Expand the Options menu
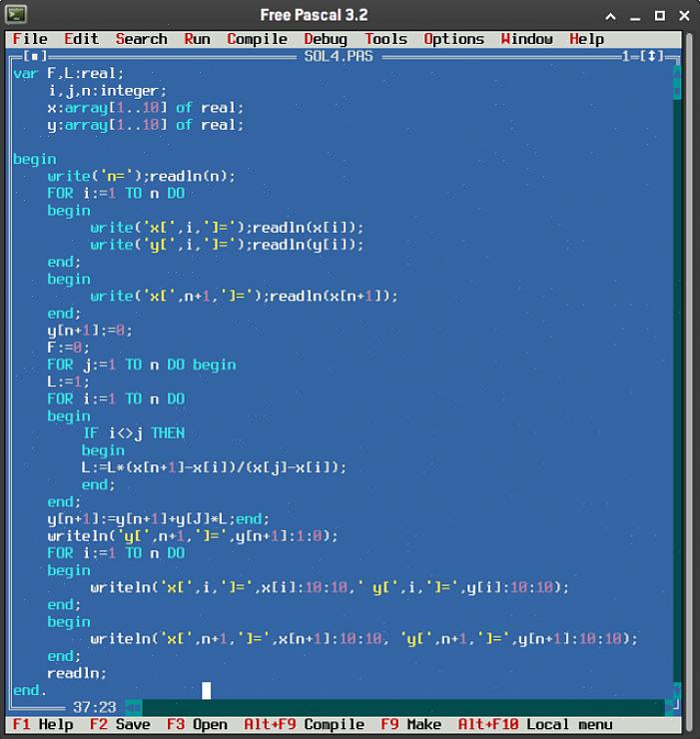700x739 pixels. (x=453, y=39)
